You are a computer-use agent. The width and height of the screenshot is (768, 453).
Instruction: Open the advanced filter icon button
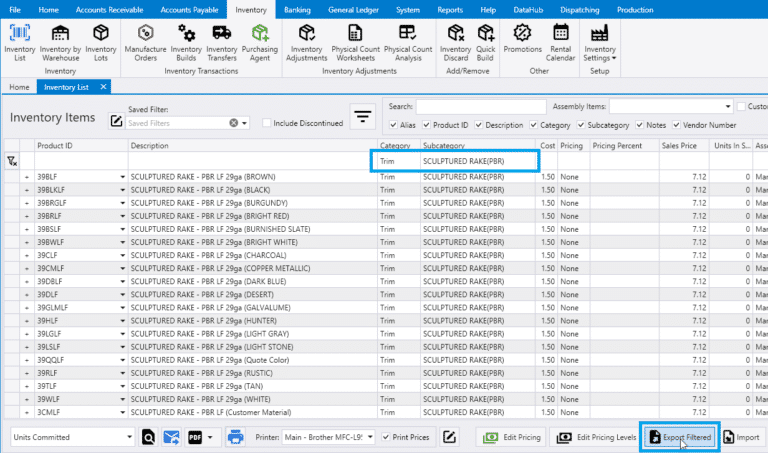362,117
